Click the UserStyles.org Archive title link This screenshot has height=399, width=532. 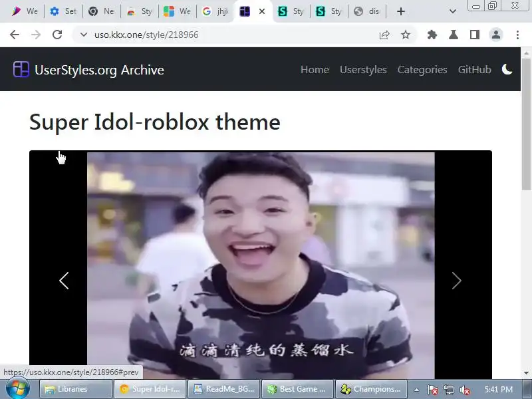(x=99, y=70)
